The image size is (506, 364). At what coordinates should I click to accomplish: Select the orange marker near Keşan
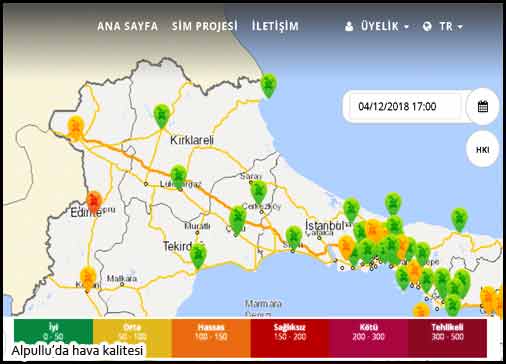pyautogui.click(x=88, y=277)
